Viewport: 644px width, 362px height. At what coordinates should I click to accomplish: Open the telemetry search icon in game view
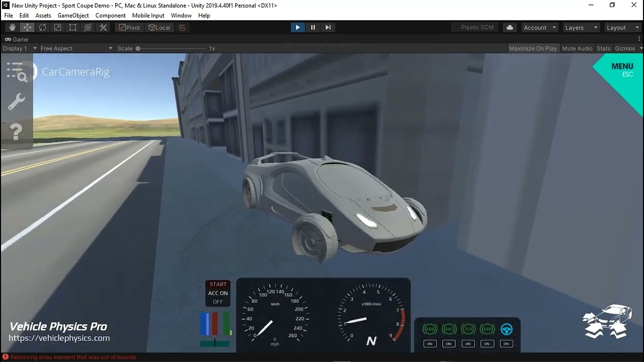17,71
